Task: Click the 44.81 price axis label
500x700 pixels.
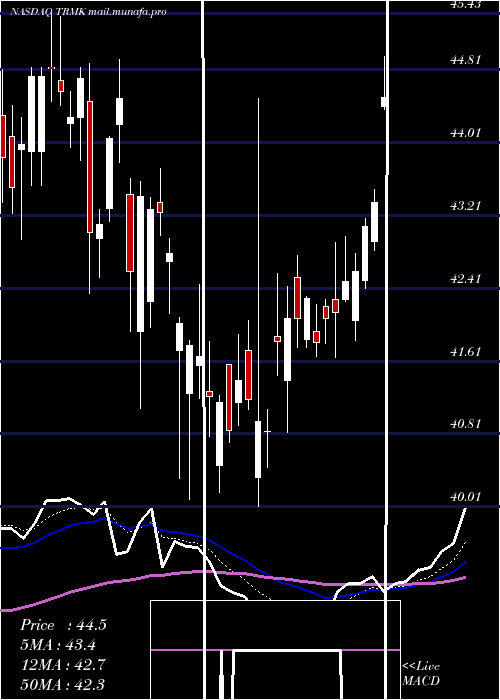Action: (466, 60)
